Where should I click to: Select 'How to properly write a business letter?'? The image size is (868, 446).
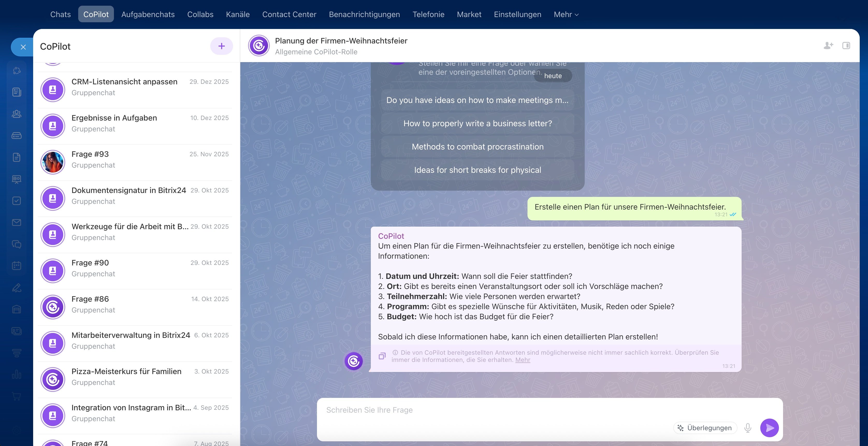point(477,124)
